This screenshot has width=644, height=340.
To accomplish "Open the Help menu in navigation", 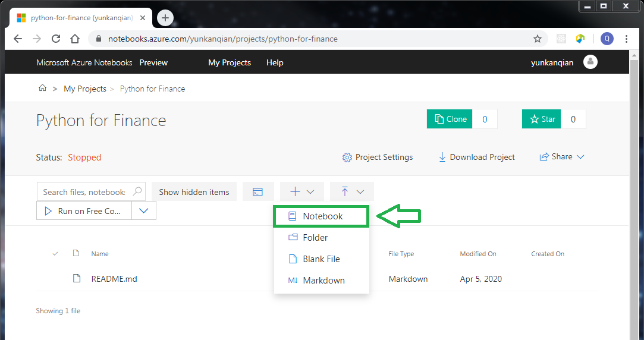I will [275, 62].
